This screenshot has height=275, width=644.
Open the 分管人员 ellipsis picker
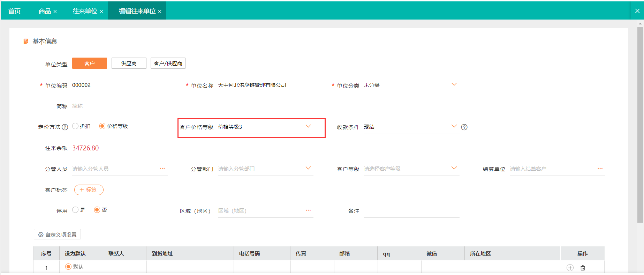pyautogui.click(x=162, y=169)
